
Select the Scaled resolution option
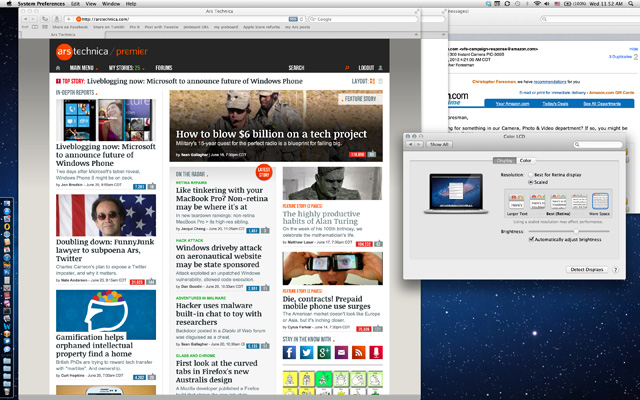[x=538, y=182]
